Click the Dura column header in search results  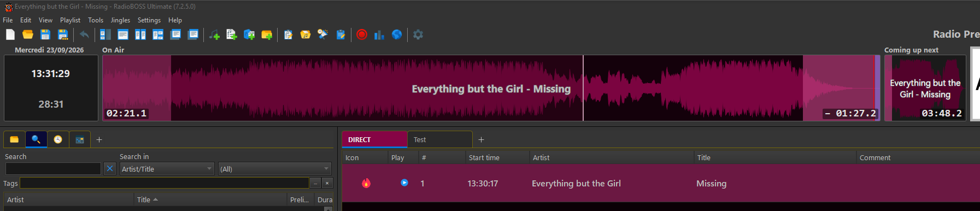point(325,200)
